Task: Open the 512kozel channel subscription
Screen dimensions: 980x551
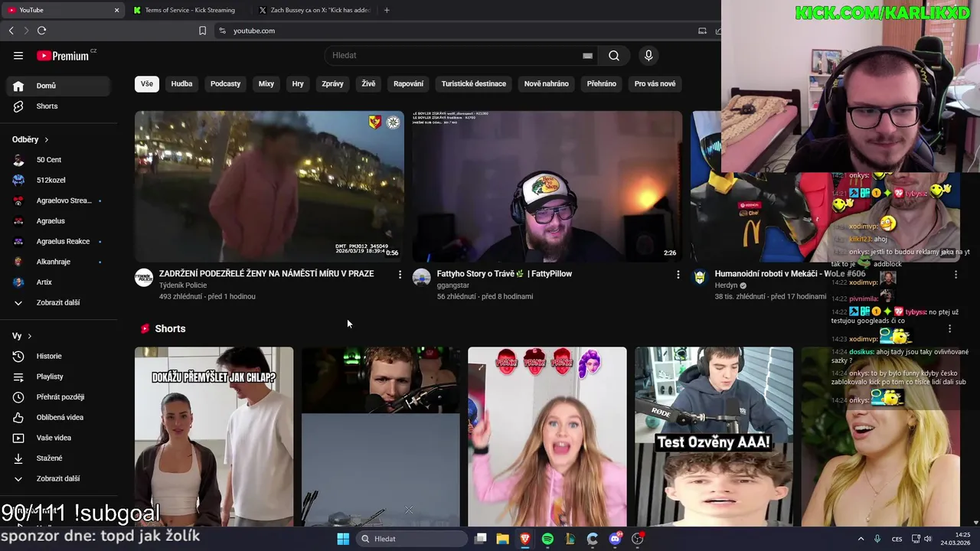Action: tap(59, 180)
